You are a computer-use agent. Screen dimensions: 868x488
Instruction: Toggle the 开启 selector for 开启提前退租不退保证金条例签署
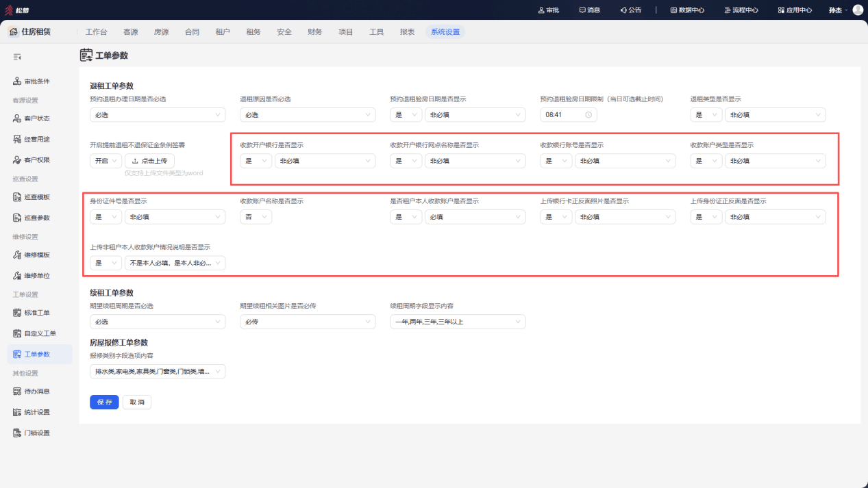(106, 161)
